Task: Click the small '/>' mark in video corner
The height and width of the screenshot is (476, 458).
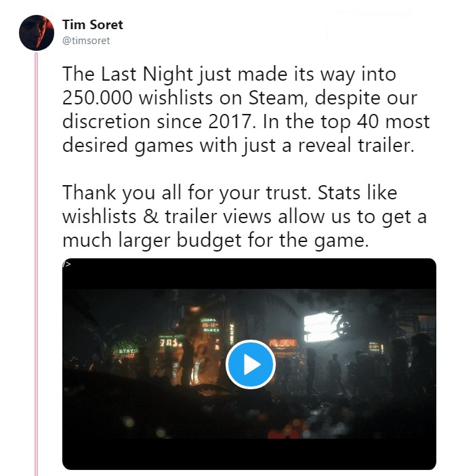Action: coord(66,263)
